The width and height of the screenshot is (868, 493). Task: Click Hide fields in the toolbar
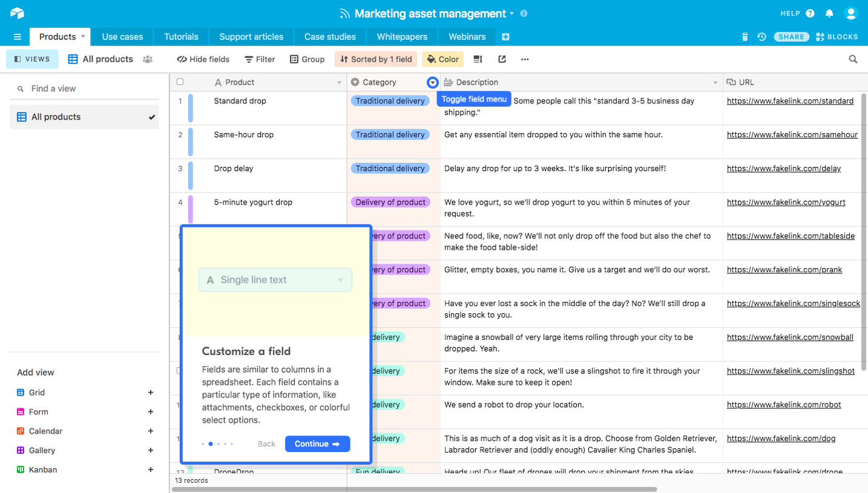203,59
